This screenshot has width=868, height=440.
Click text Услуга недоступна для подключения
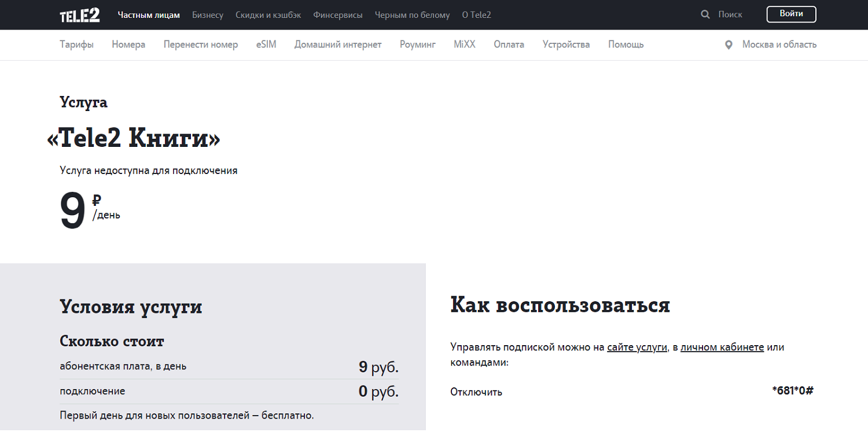point(149,171)
